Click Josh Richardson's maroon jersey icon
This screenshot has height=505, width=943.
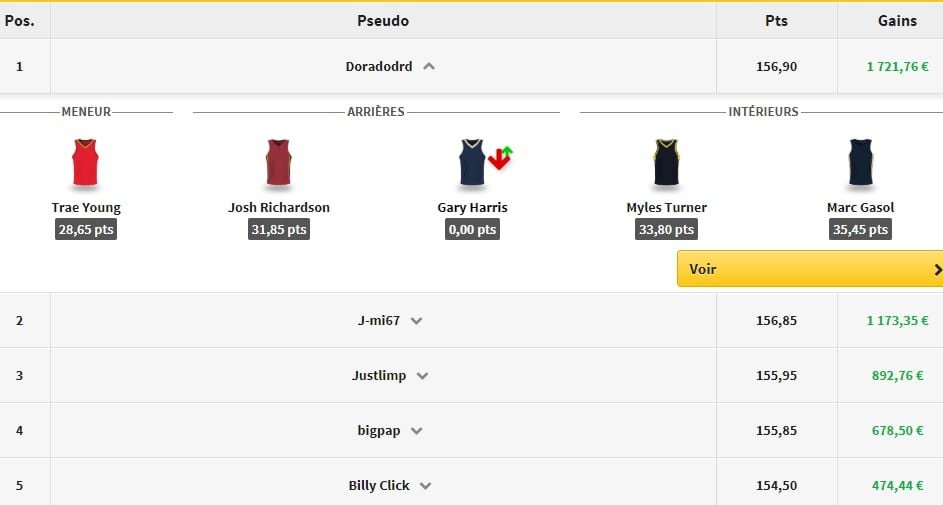(x=278, y=162)
